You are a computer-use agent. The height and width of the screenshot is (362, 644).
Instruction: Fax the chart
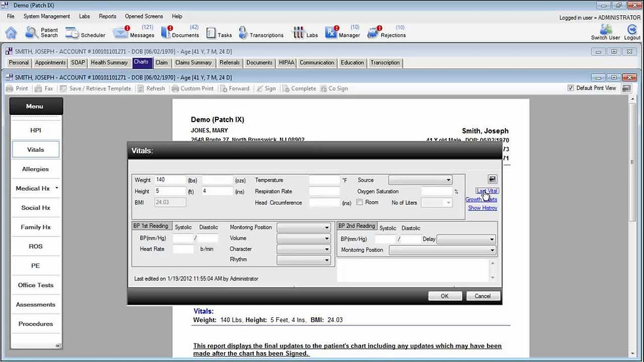pyautogui.click(x=44, y=89)
